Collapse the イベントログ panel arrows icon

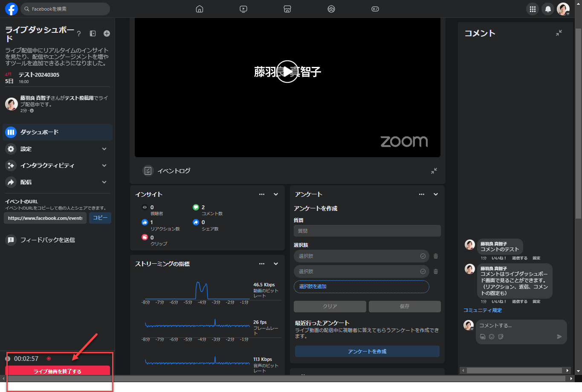434,171
